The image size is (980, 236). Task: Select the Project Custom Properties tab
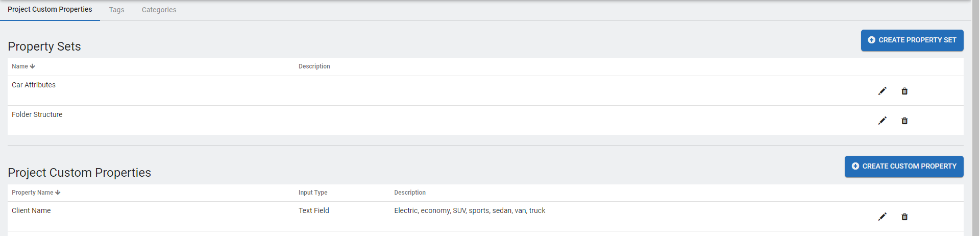[x=50, y=10]
